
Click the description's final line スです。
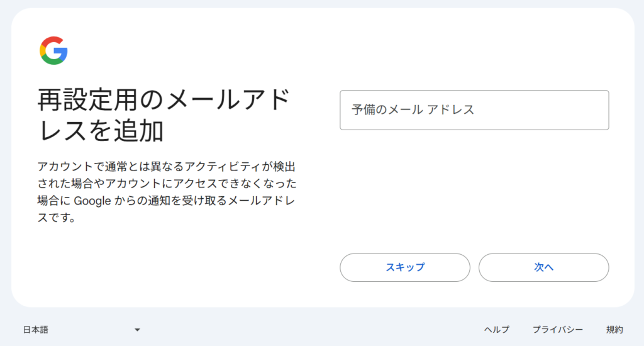tap(57, 218)
